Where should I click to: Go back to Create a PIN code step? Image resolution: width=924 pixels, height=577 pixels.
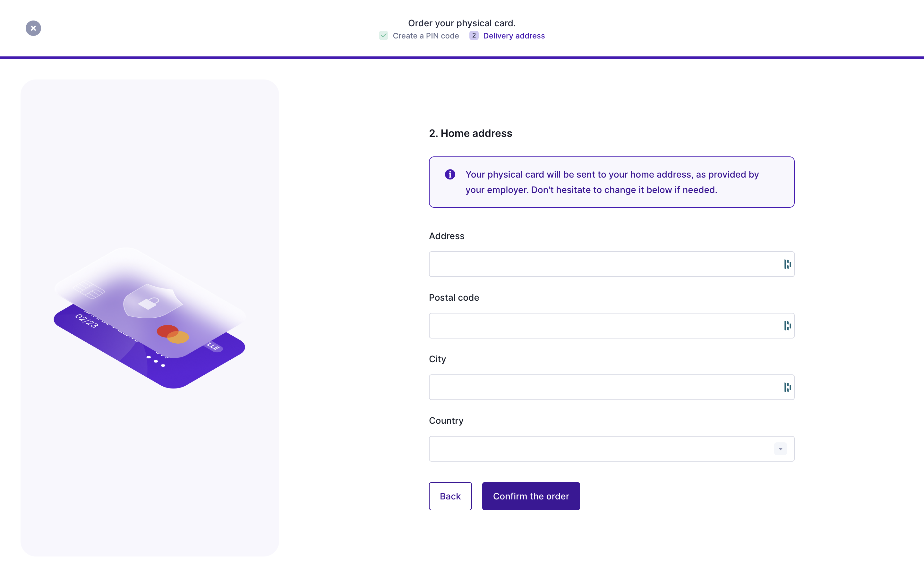click(x=426, y=36)
